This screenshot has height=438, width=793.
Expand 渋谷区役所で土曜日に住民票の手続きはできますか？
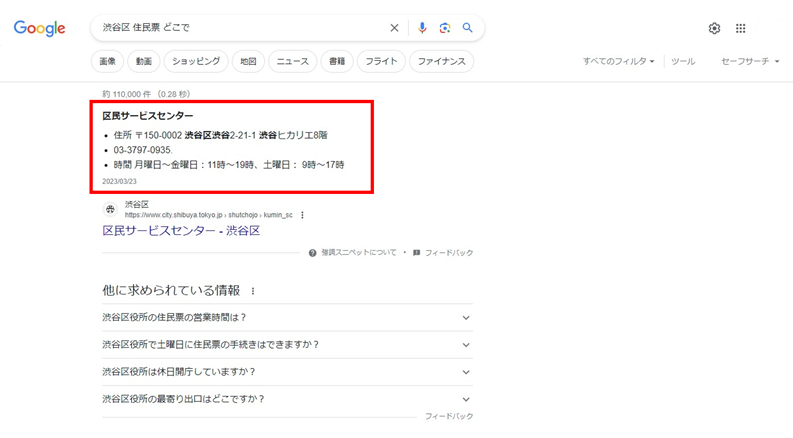tap(287, 345)
